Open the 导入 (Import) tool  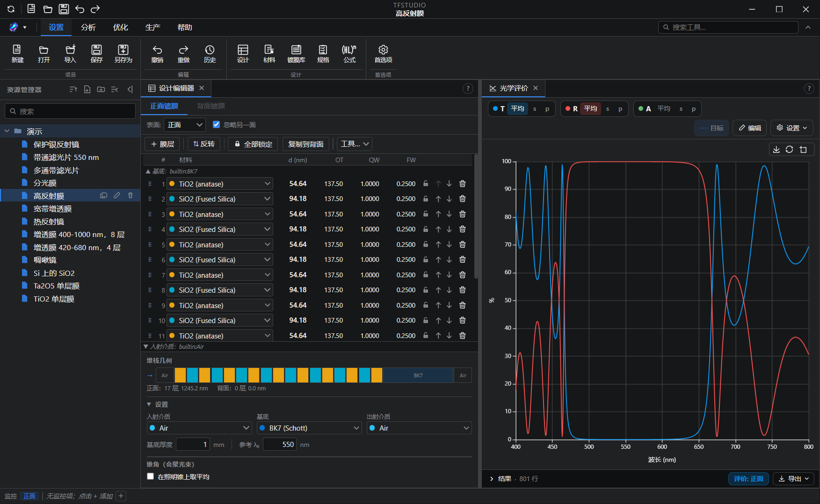(x=70, y=54)
